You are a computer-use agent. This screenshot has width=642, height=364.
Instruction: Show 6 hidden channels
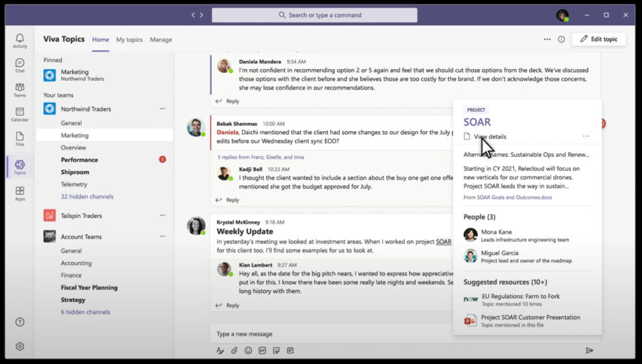point(85,312)
